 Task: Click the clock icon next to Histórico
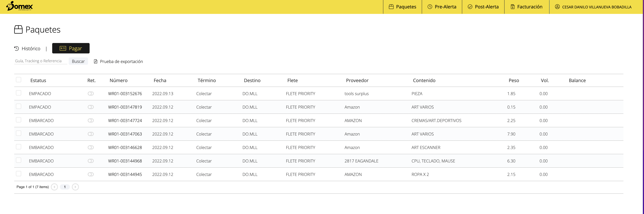tap(17, 49)
